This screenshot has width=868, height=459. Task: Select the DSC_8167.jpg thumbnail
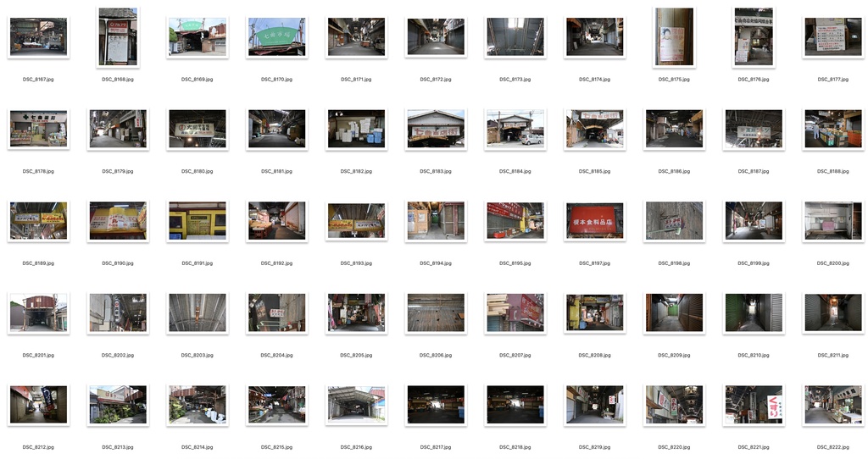38,37
